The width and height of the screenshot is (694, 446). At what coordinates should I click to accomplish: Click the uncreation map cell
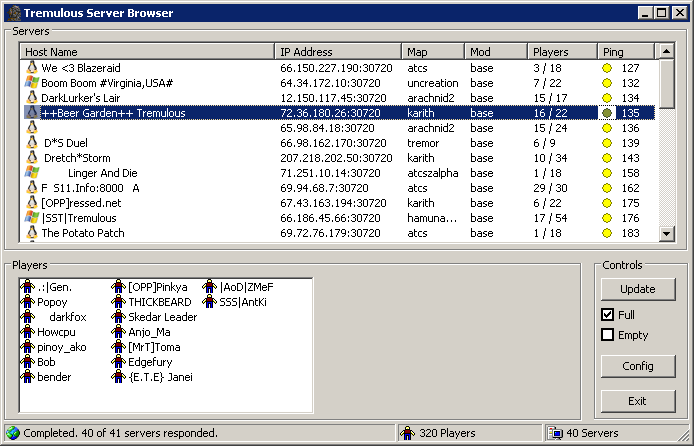[x=432, y=83]
